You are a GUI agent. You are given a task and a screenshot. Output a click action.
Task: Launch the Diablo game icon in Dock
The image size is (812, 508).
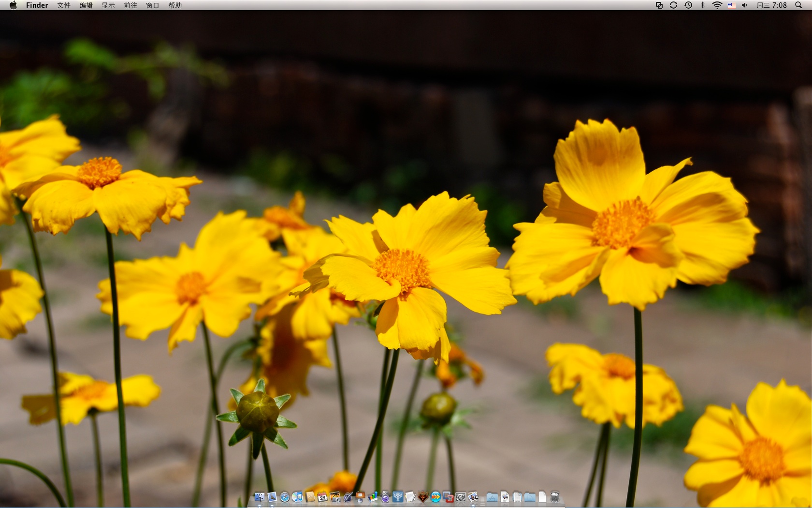pyautogui.click(x=423, y=497)
